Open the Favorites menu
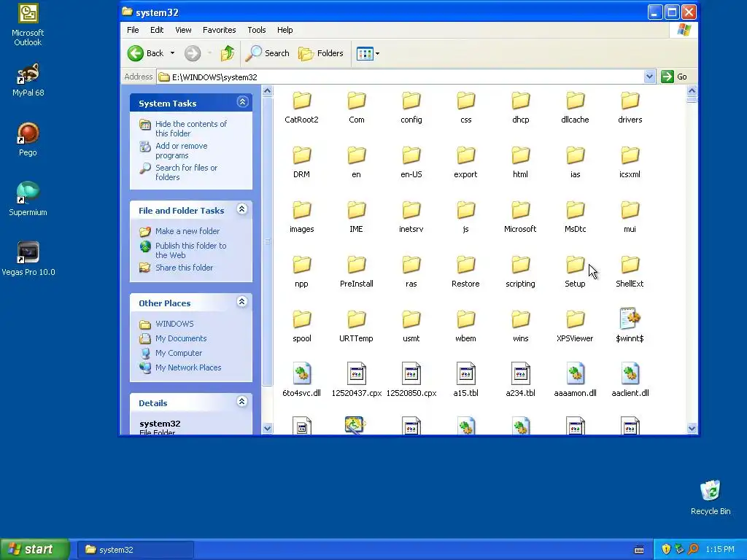 pyautogui.click(x=219, y=30)
